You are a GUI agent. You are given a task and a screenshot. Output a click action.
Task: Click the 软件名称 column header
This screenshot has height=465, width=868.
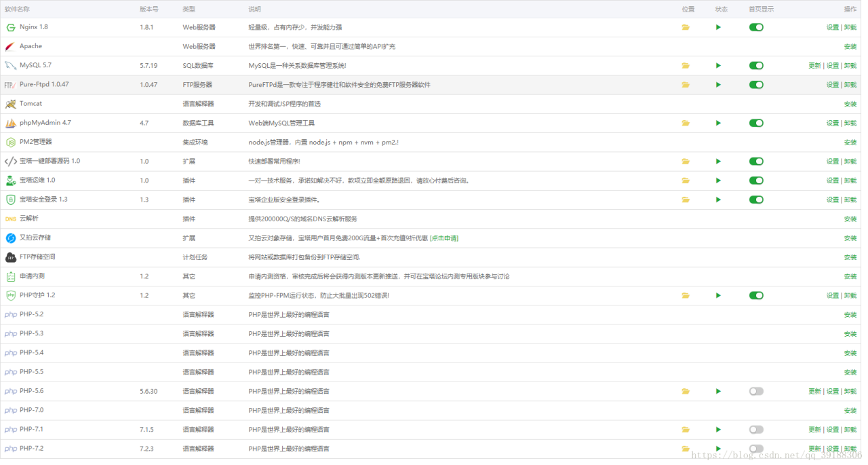pos(17,10)
